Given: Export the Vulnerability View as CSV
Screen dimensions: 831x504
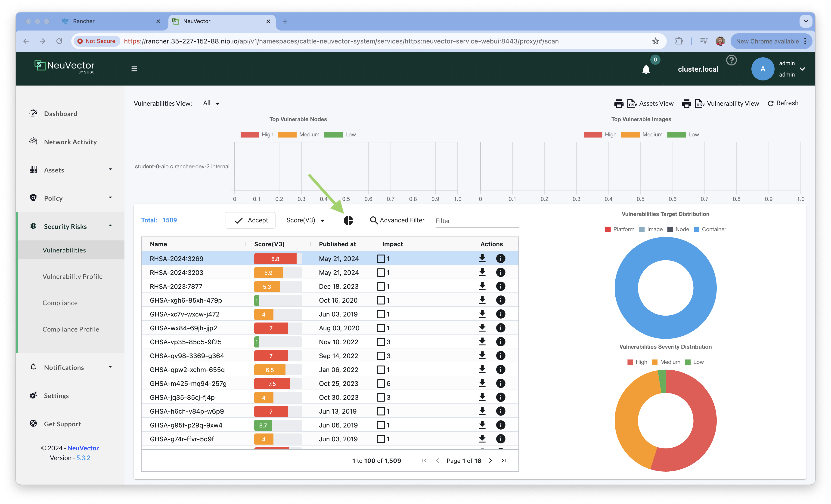Looking at the screenshot, I should (x=699, y=104).
